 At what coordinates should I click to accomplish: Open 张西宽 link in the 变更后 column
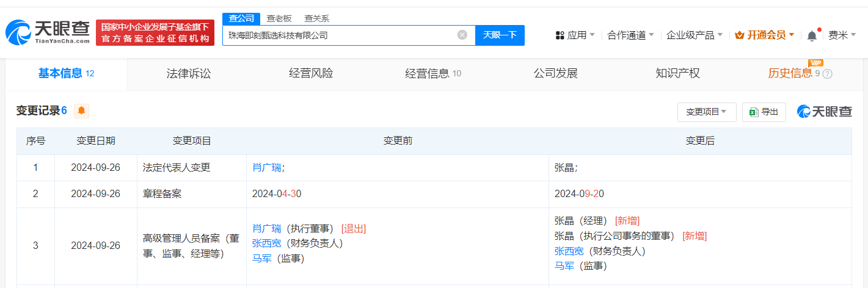pos(569,251)
